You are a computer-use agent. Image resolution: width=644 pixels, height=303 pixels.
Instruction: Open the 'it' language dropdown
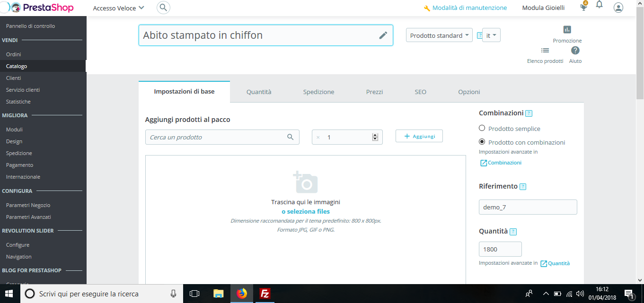(491, 35)
